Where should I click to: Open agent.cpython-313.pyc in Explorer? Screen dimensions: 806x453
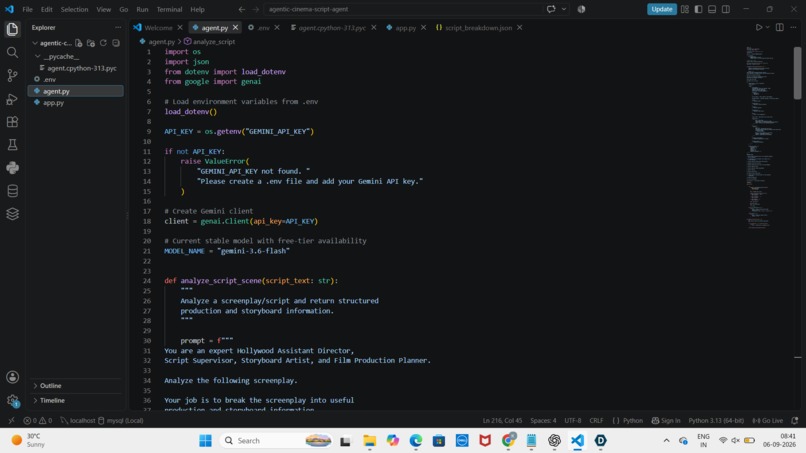[x=81, y=68]
